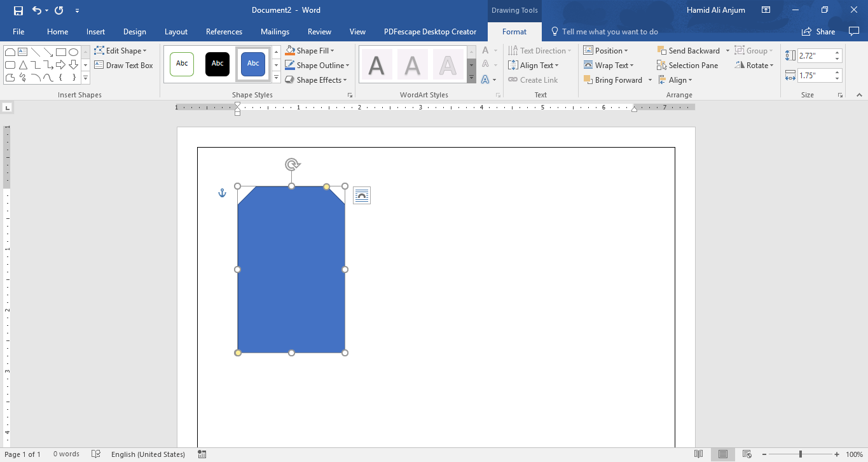Viewport: 868px width, 462px height.
Task: Open the Wrap Text dropdown
Action: (x=610, y=65)
